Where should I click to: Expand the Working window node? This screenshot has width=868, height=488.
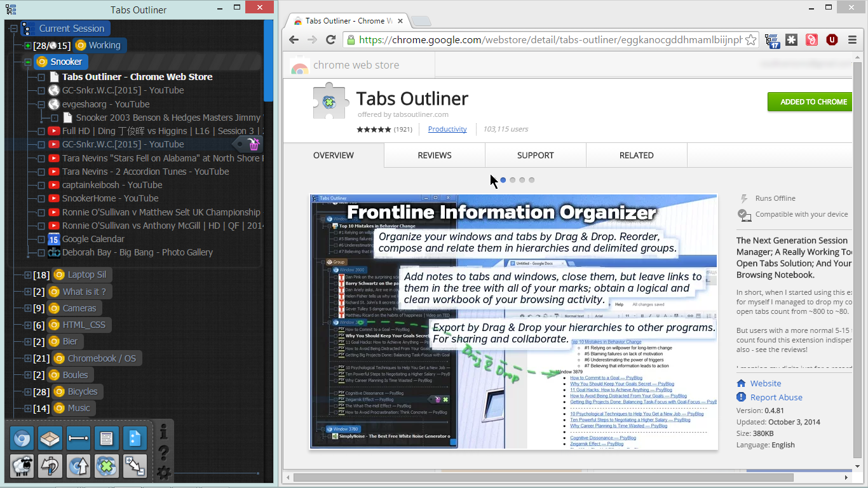point(27,46)
